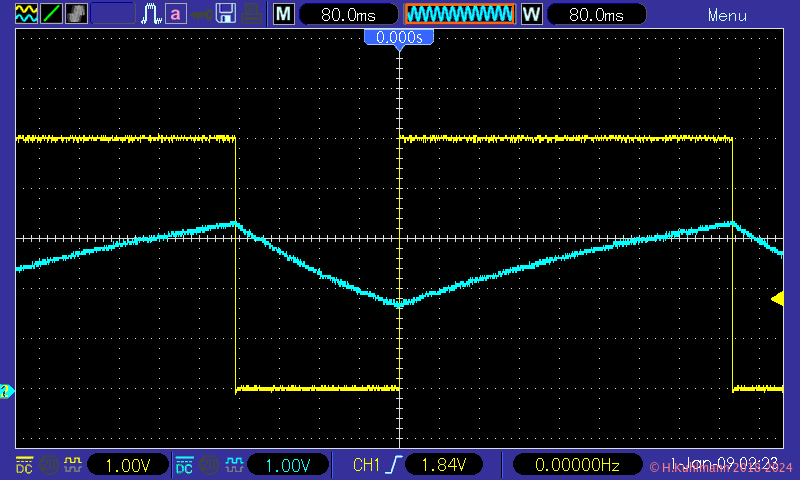Toggle the CH2 DC coupling indicator

coord(184,464)
